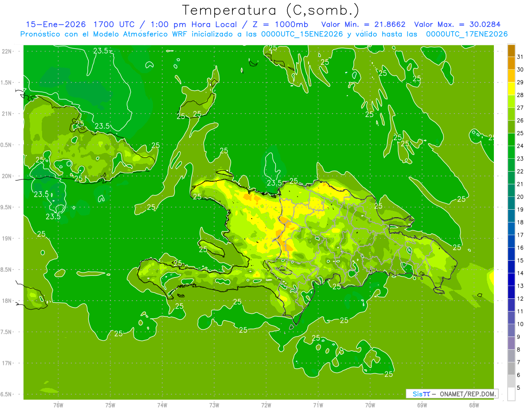532x411 pixels.
Task: Click the "75W" longitude axis label
Action: 110,405
